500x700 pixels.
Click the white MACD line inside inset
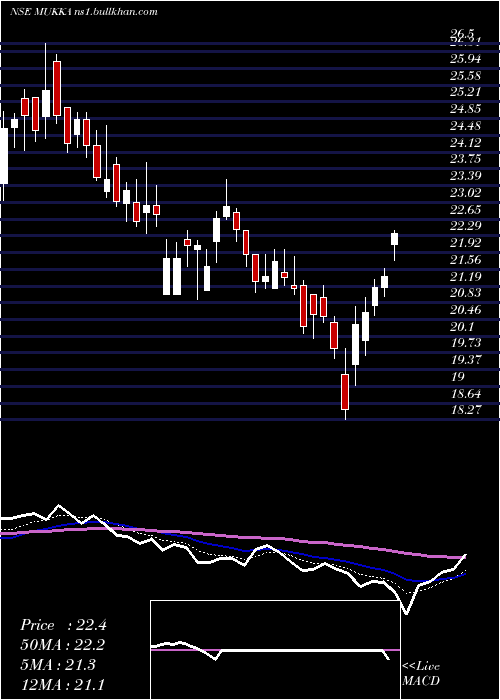[270, 650]
